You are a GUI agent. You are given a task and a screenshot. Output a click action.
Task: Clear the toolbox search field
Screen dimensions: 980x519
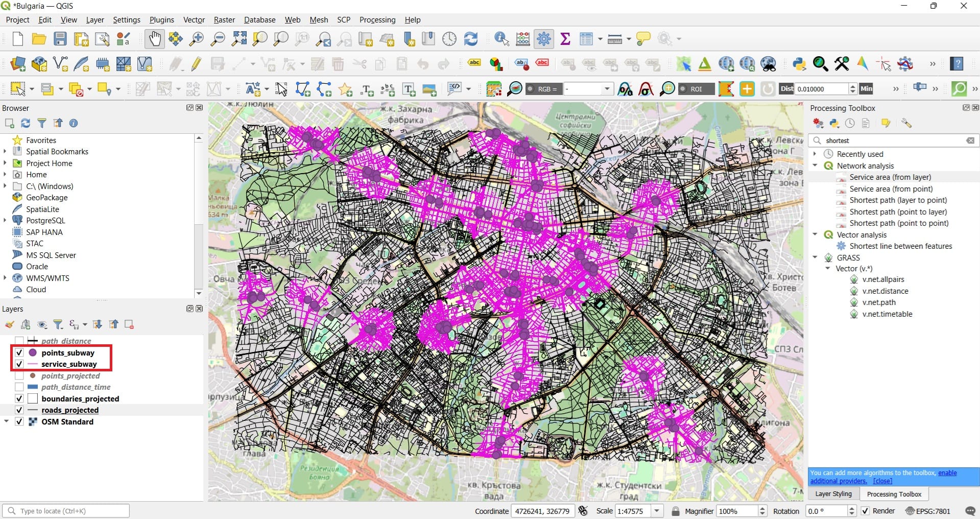[970, 140]
